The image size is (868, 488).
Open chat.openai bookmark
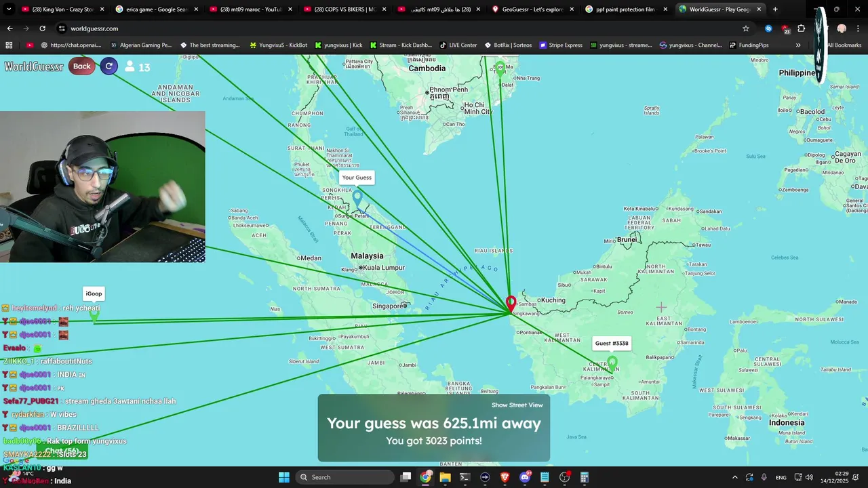coord(71,45)
